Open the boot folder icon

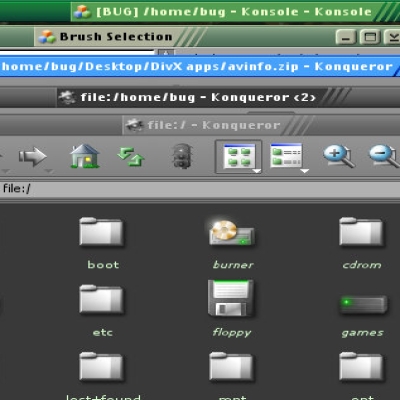[x=101, y=232]
